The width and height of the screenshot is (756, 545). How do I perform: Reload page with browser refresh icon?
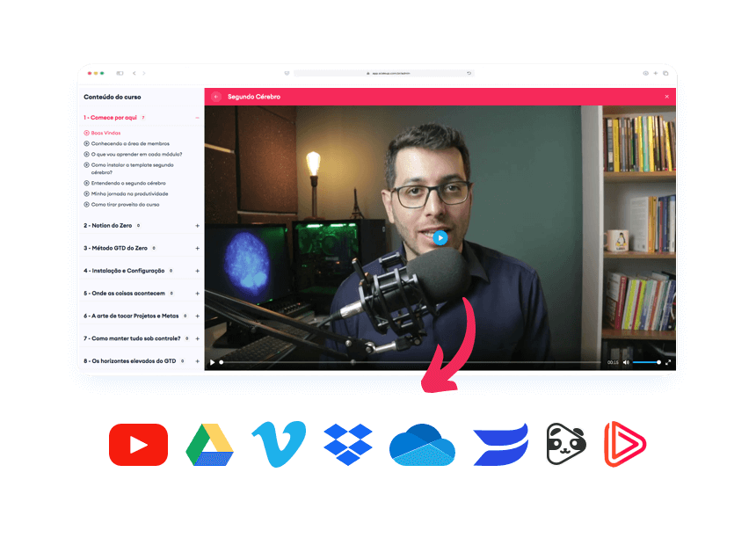469,73
